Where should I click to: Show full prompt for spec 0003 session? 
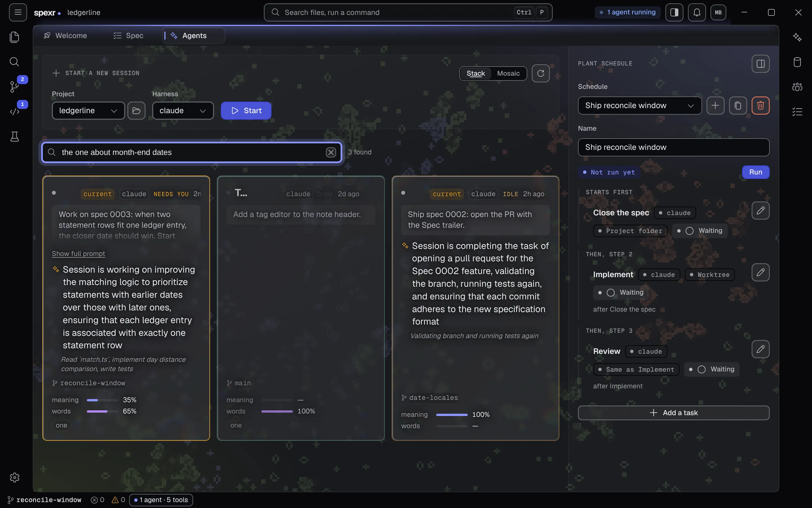coord(78,254)
